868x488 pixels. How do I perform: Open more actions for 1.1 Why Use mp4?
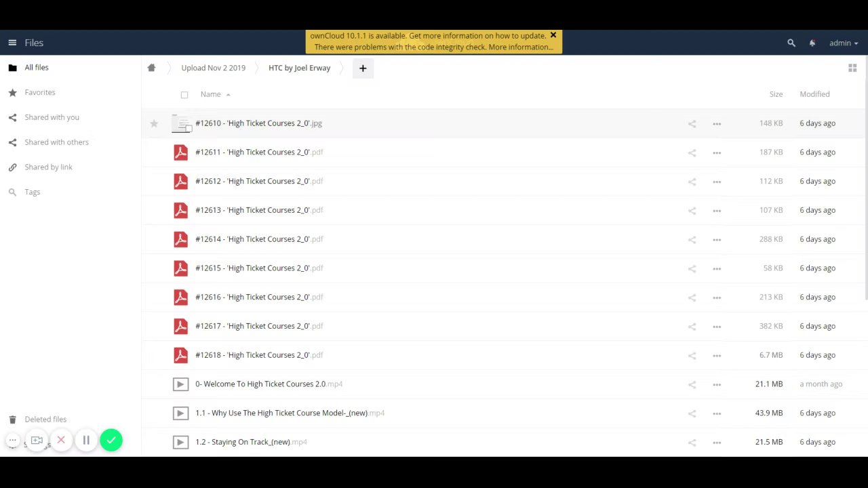pyautogui.click(x=717, y=413)
